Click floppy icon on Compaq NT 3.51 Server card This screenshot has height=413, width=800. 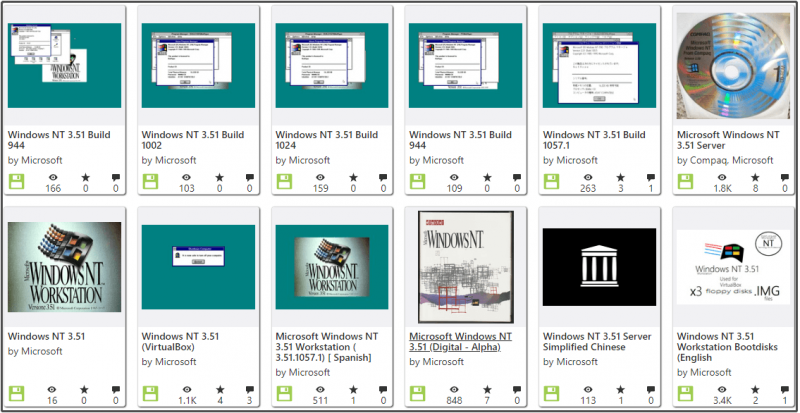685,181
